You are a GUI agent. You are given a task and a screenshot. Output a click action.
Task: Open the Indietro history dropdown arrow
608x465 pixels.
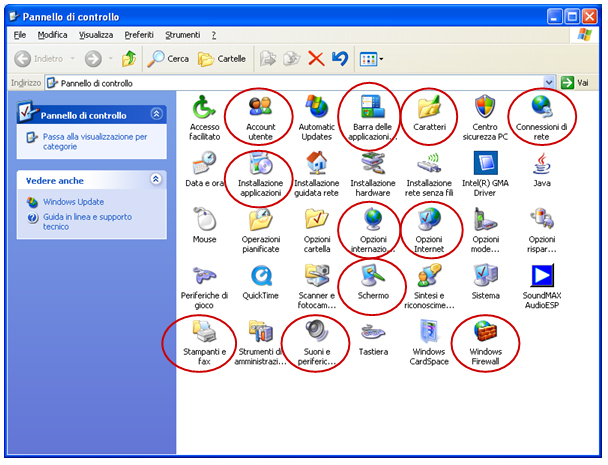click(73, 59)
